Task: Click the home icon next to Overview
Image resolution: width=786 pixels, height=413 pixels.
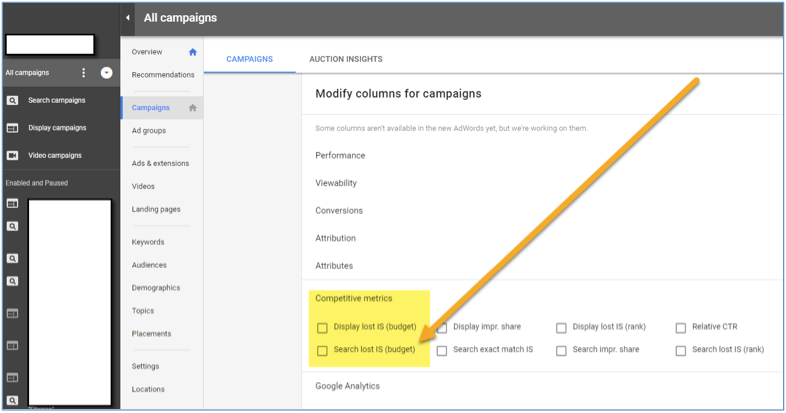Action: (193, 52)
